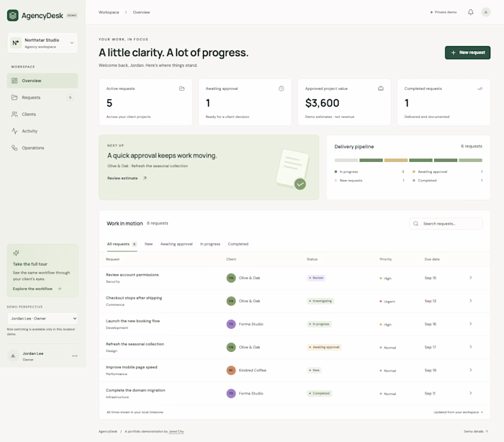Click the clock icon on Awaiting approval card

tap(282, 89)
